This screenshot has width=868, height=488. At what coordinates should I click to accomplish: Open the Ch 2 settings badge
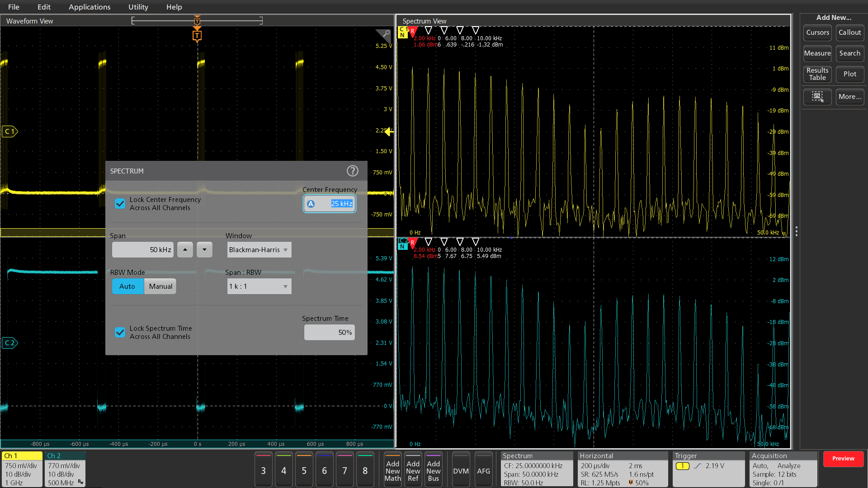pyautogui.click(x=65, y=469)
